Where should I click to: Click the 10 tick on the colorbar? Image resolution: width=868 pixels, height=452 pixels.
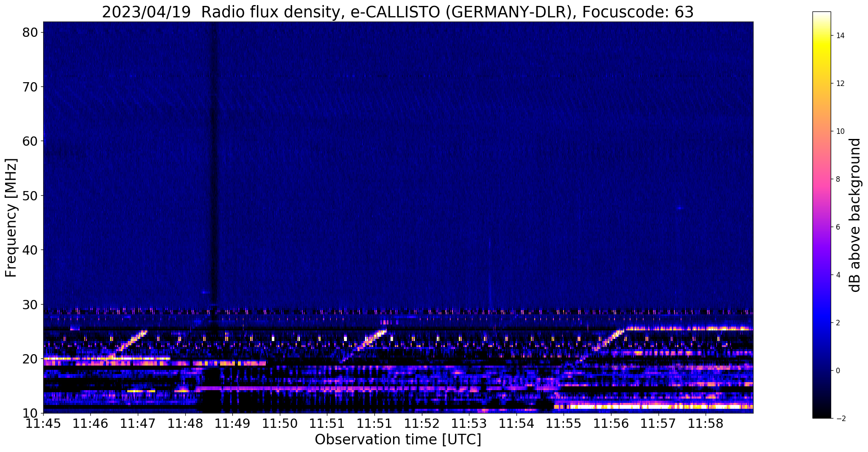(x=840, y=131)
